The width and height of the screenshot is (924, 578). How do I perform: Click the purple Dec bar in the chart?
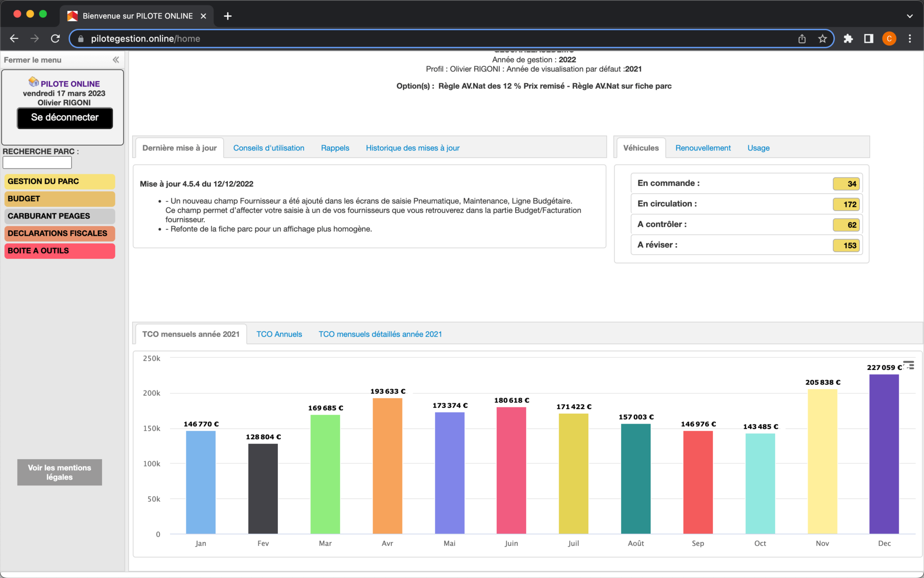pos(884,454)
